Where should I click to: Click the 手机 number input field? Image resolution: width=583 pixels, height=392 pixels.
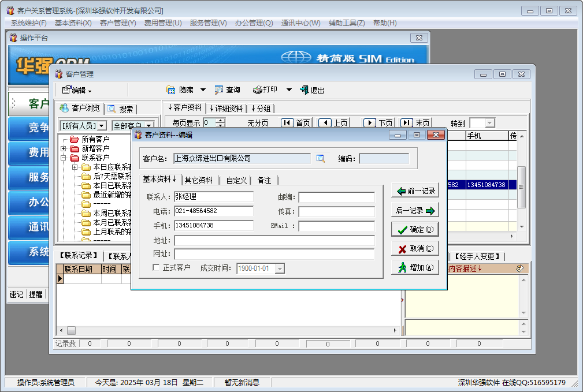(214, 226)
